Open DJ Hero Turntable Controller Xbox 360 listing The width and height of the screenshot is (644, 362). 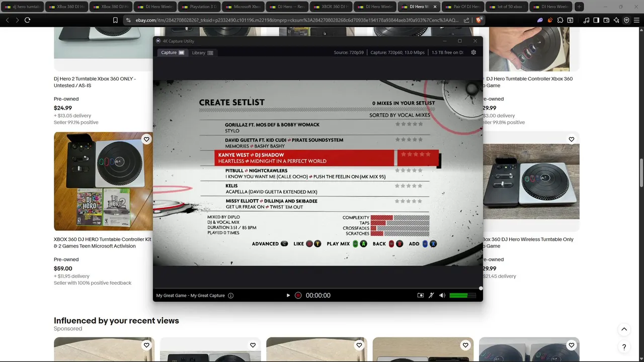[x=528, y=82]
